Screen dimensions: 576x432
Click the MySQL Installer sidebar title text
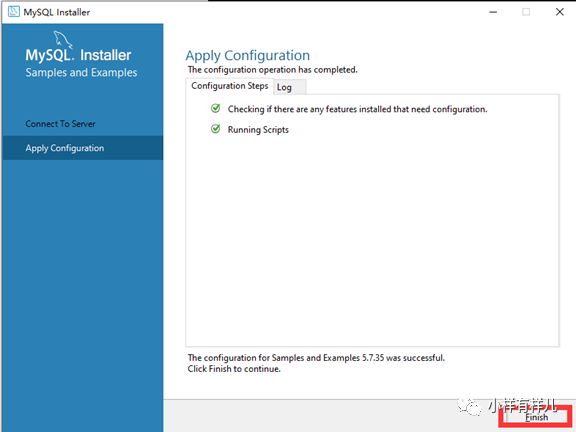pos(78,55)
